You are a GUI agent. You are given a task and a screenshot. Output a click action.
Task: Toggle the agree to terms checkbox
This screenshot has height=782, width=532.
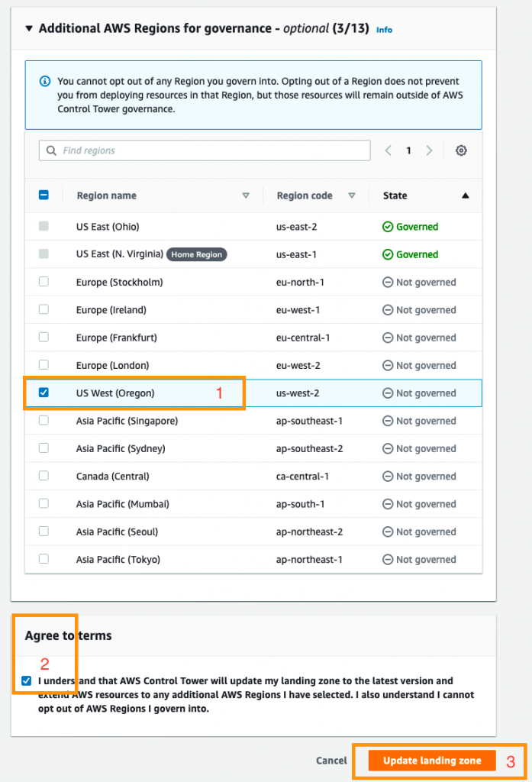pyautogui.click(x=27, y=680)
